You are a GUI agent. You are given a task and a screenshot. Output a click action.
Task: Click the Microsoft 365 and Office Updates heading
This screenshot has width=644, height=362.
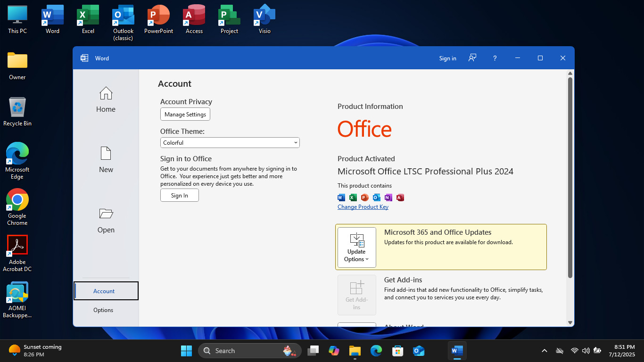tap(438, 232)
